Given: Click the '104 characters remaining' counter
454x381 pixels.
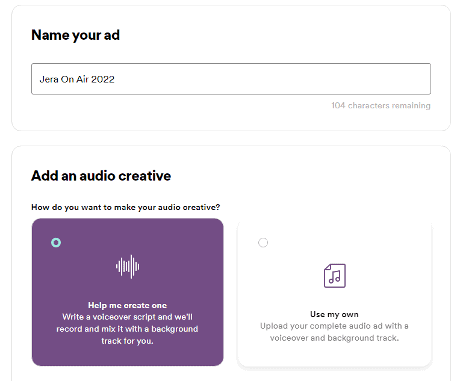Looking at the screenshot, I should click(x=381, y=105).
